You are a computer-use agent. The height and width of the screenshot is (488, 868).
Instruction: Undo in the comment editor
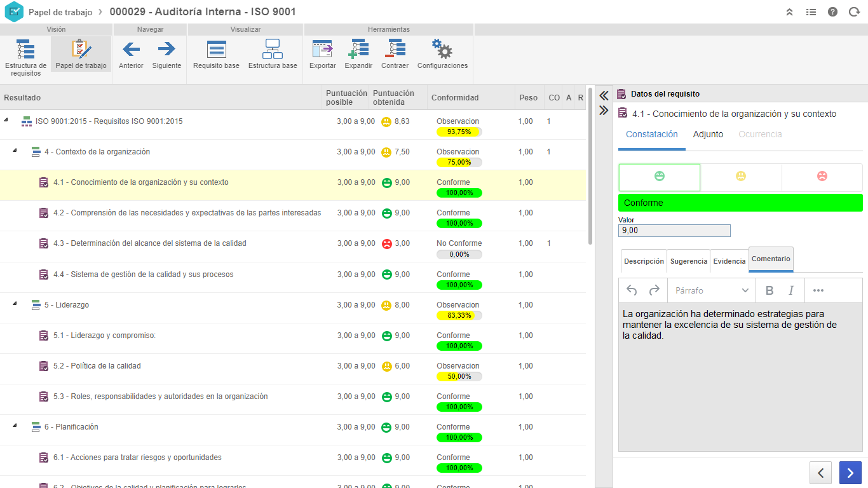click(632, 290)
